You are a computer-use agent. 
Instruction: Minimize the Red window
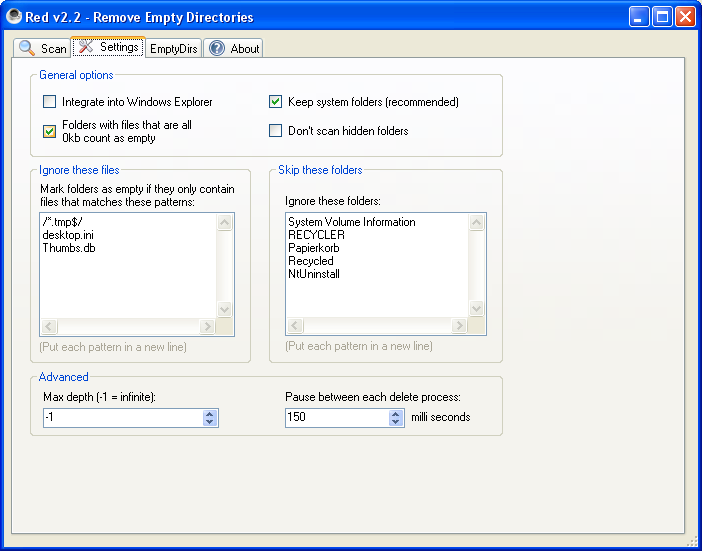coord(639,17)
